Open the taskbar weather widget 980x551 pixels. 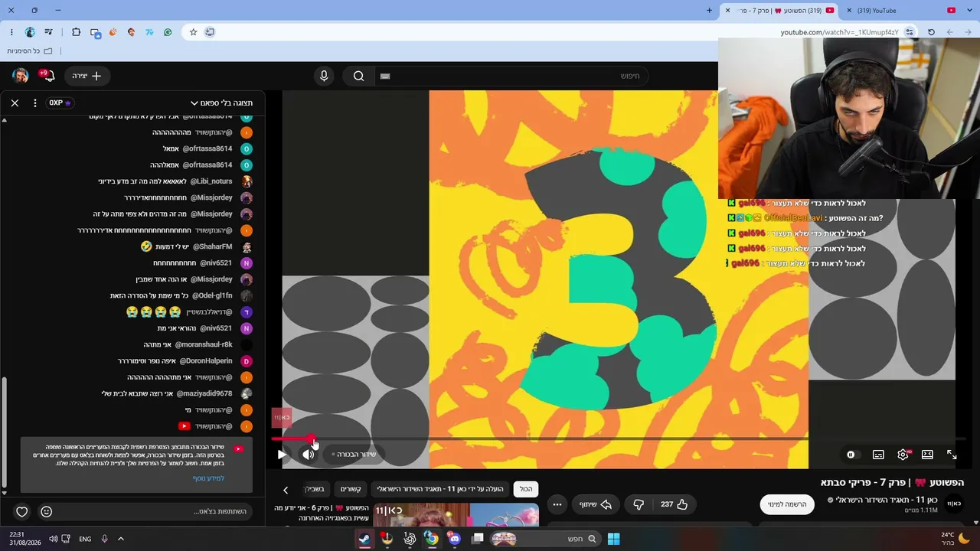(x=955, y=539)
